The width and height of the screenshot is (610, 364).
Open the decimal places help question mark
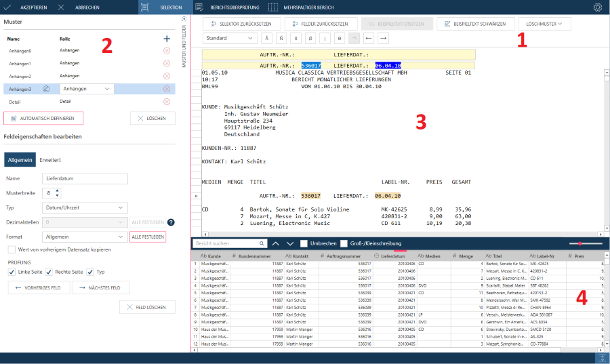point(171,222)
